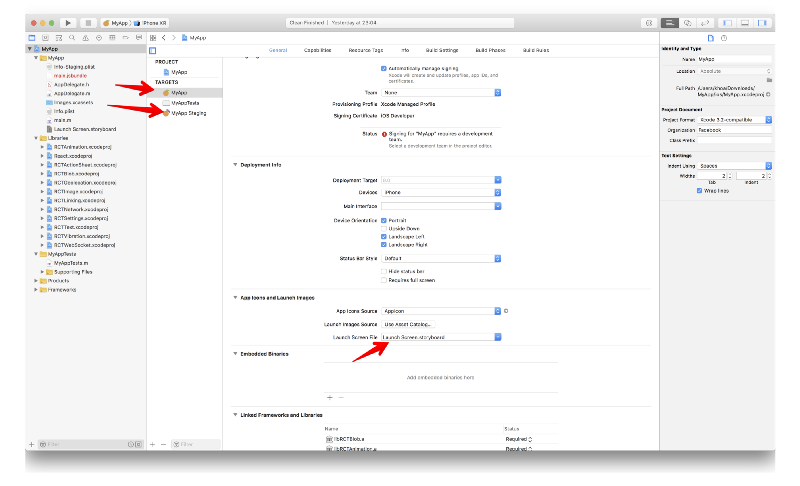The image size is (800, 486).
Task: Switch to the Build Settings tab
Action: pyautogui.click(x=442, y=50)
